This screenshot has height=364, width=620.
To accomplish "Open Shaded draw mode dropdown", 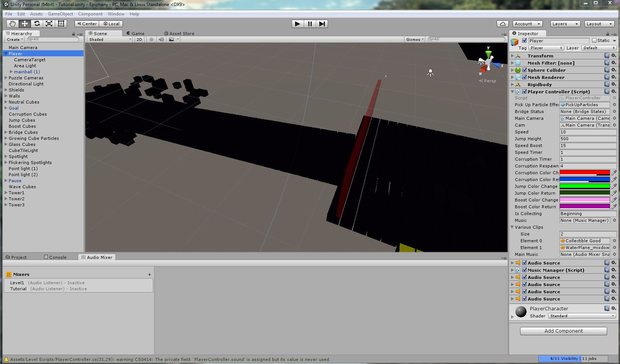I will click(x=110, y=39).
